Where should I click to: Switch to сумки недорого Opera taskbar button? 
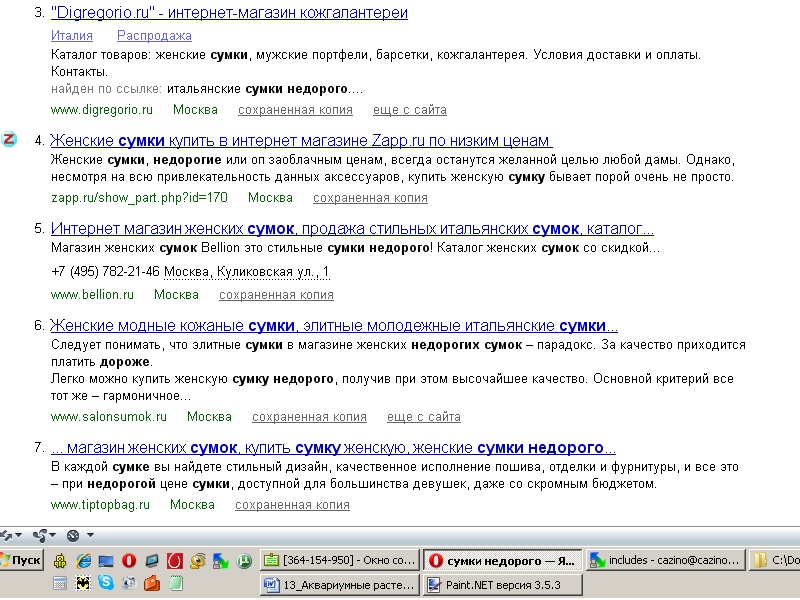tap(503, 560)
